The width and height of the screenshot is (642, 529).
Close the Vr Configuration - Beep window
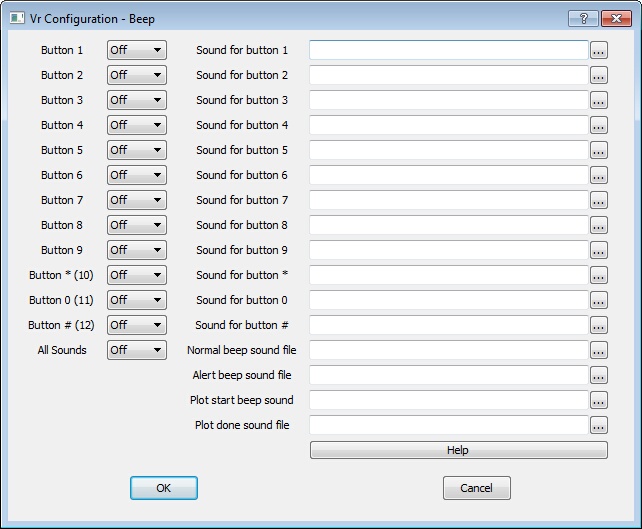pos(616,18)
